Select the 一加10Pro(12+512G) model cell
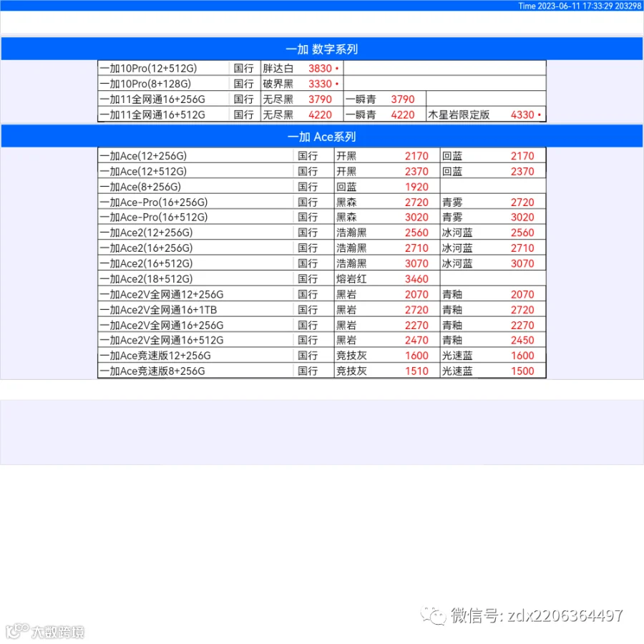 click(163, 68)
